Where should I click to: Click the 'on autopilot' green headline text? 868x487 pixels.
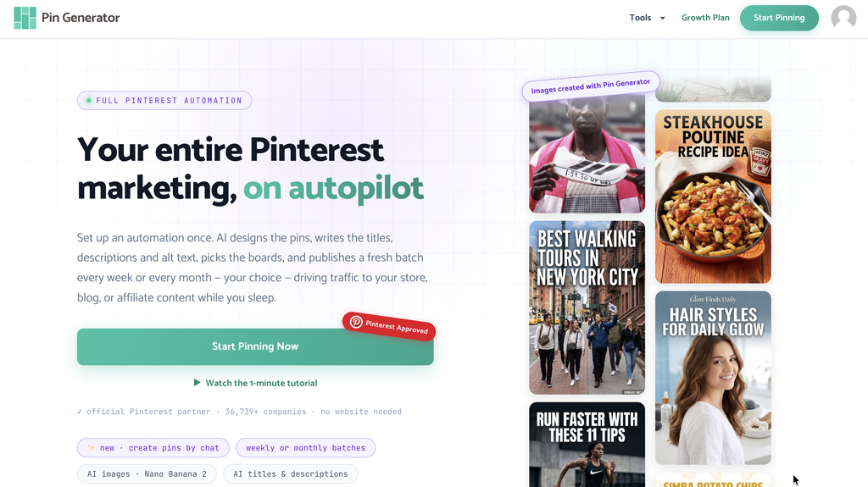[x=333, y=189]
